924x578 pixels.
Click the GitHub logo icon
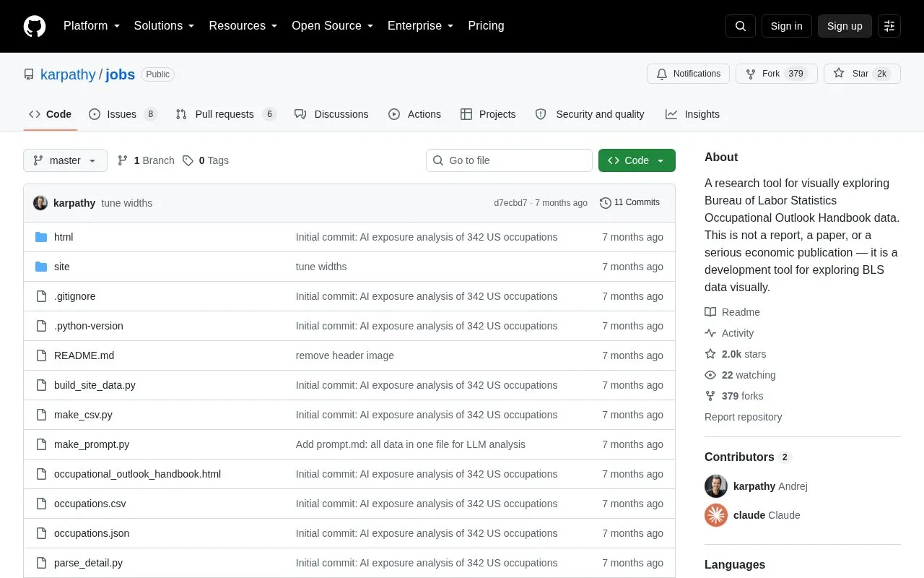35,26
